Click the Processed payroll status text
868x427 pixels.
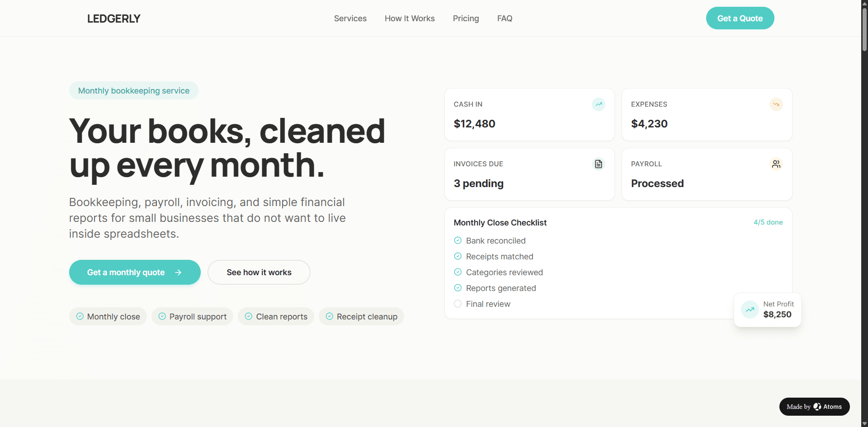(657, 183)
